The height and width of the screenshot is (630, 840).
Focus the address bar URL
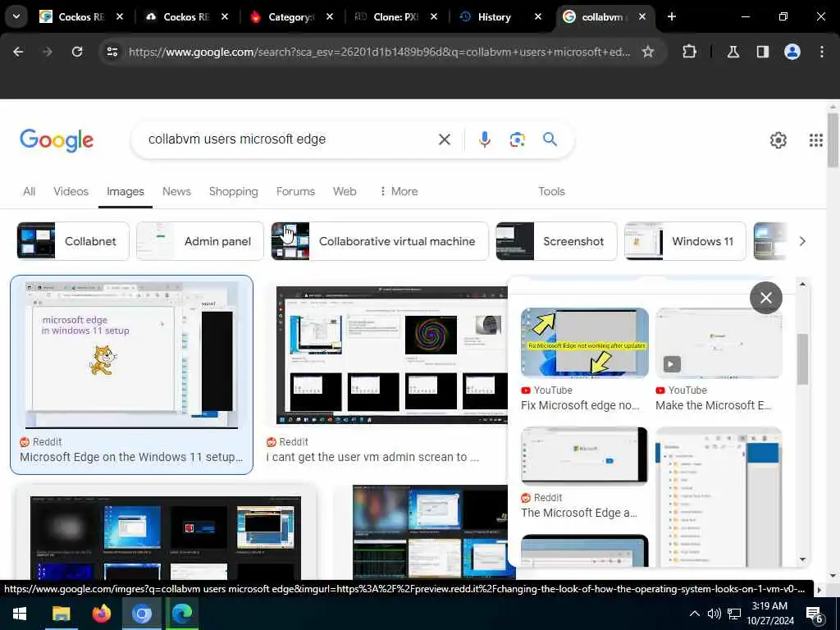pyautogui.click(x=379, y=52)
